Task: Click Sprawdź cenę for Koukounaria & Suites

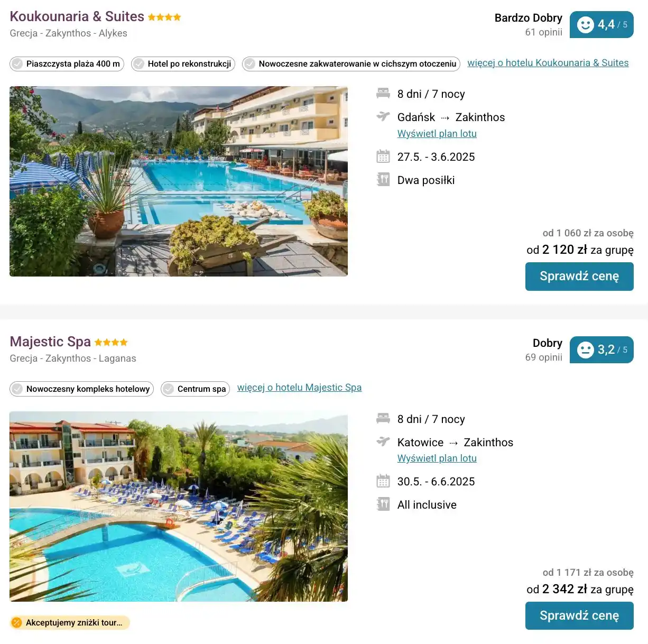Action: click(x=579, y=276)
